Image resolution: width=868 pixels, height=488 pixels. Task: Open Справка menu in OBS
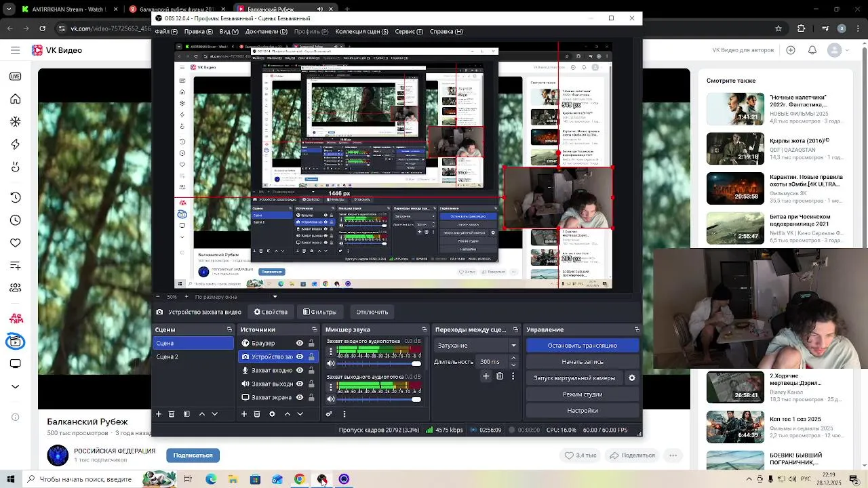[x=447, y=31]
